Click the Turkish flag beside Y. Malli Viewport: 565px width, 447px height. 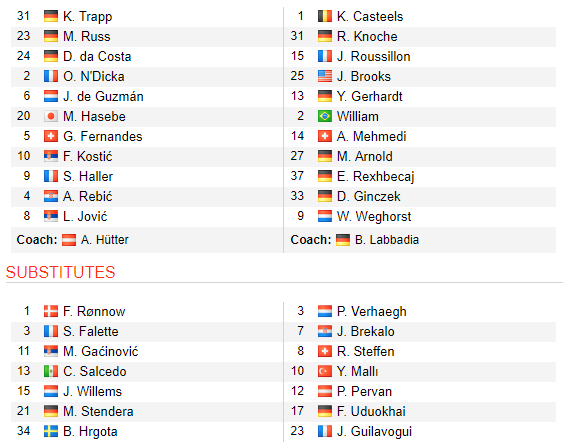point(325,371)
